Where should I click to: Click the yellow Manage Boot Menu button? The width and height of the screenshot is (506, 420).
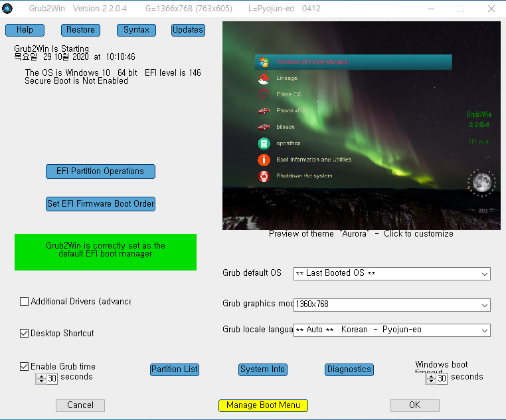pos(264,405)
